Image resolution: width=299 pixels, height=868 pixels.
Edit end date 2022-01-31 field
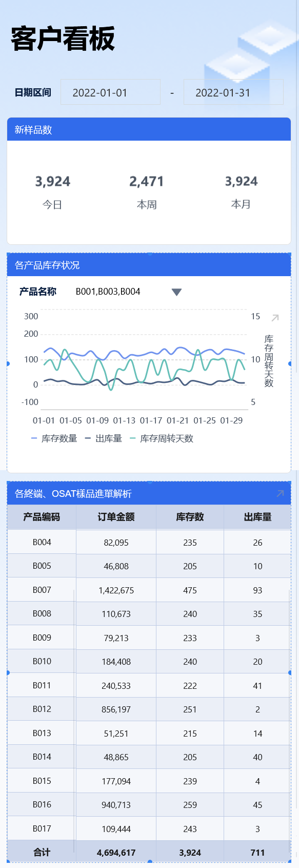point(233,92)
